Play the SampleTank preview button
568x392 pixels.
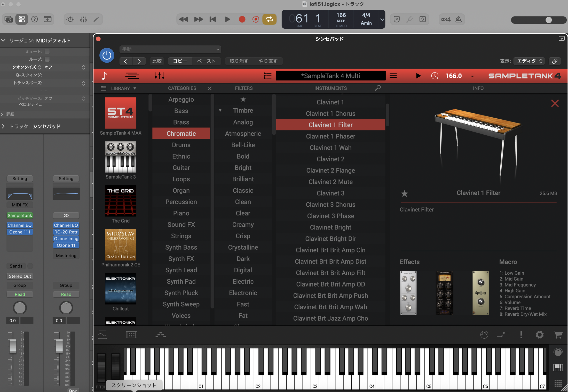418,76
